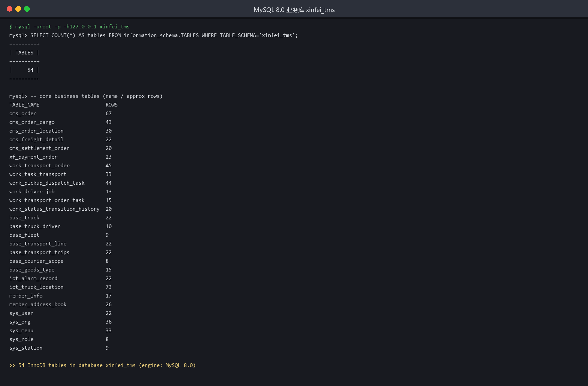Click the red close window button
Viewport: 588px width, 386px height.
10,9
